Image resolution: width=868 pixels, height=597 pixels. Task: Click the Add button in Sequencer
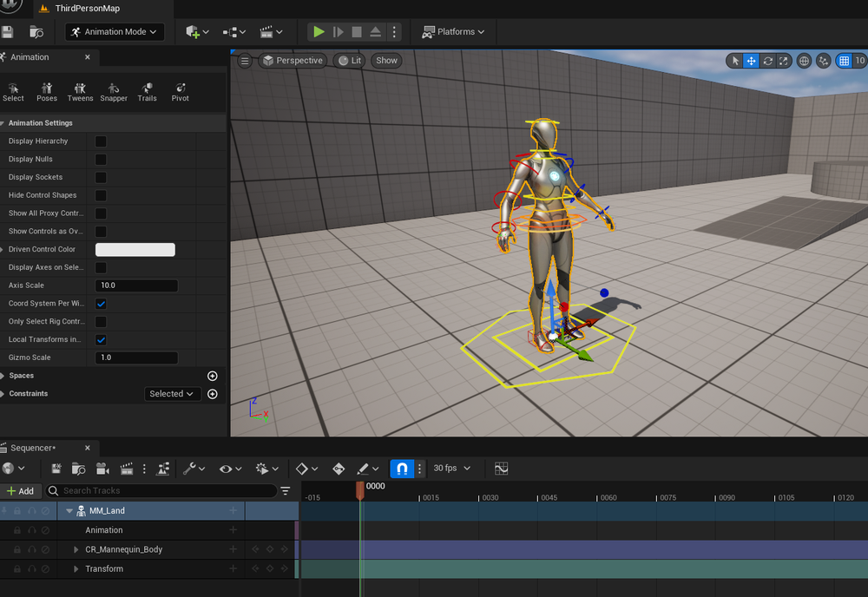(x=22, y=490)
